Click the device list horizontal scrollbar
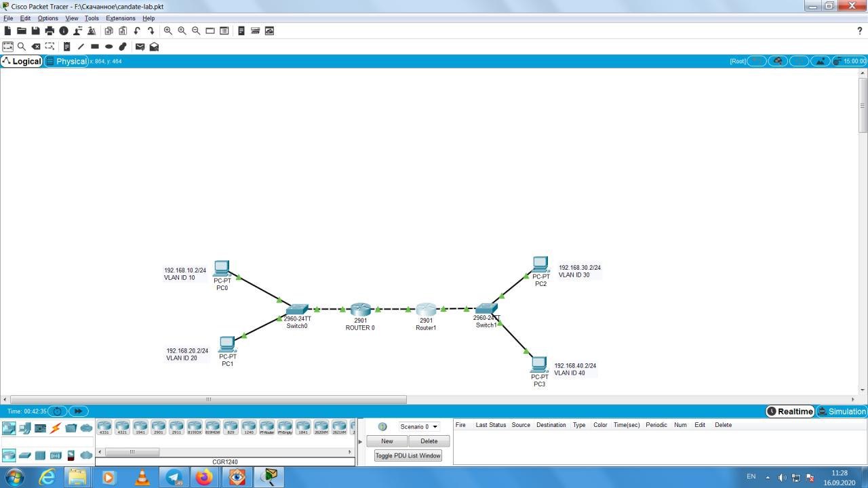 pyautogui.click(x=132, y=452)
